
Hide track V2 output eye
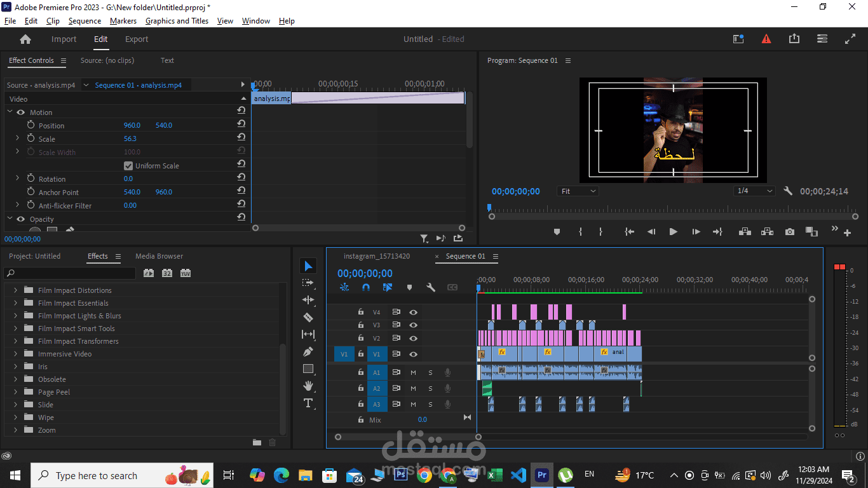click(x=414, y=338)
